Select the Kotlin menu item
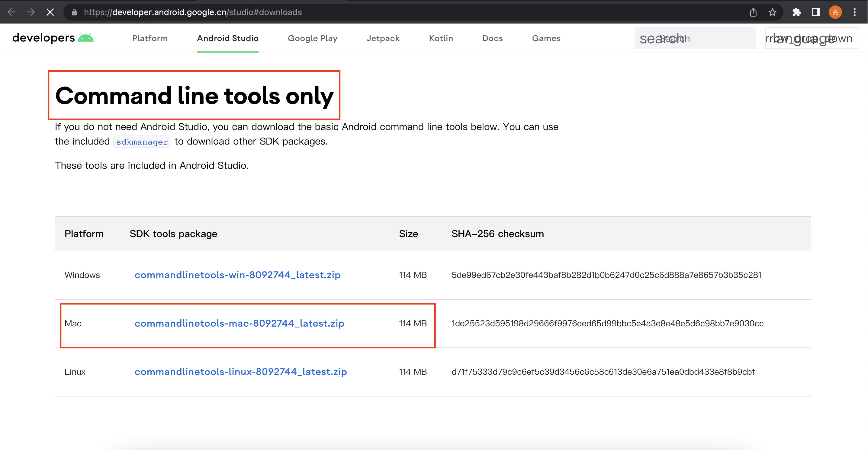868x450 pixels. click(440, 38)
